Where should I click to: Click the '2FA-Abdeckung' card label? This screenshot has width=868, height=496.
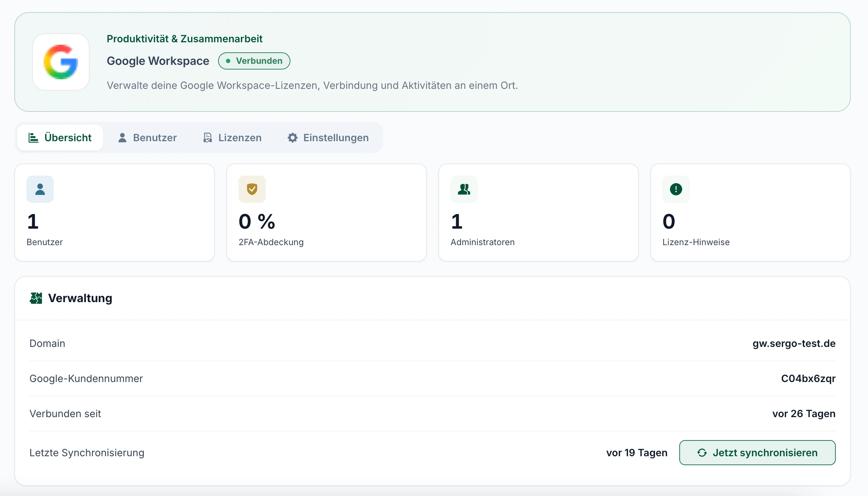(x=271, y=242)
